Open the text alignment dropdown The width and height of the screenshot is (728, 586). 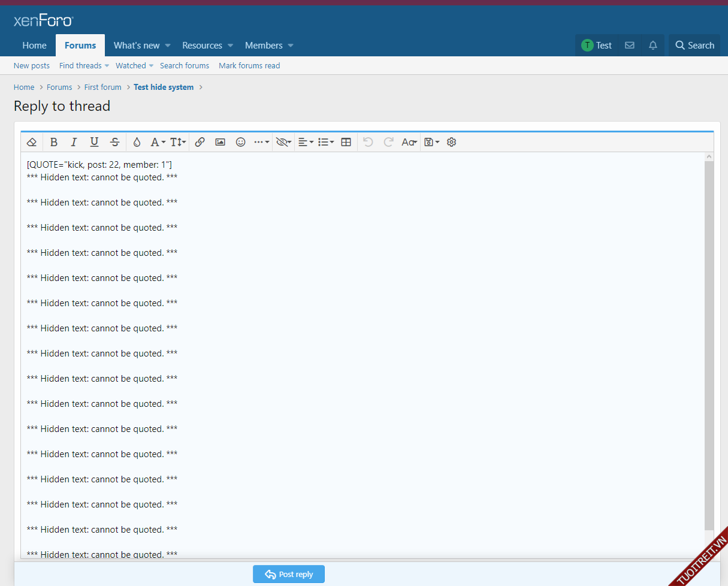pyautogui.click(x=306, y=142)
